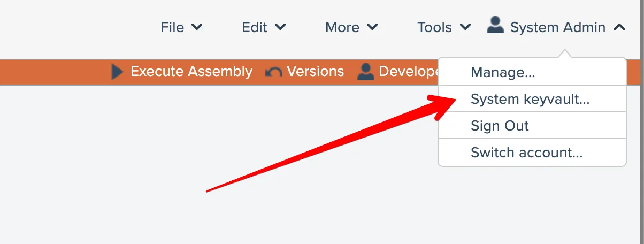Click the Developer person icon in orange bar
This screenshot has width=644, height=244.
pyautogui.click(x=366, y=71)
